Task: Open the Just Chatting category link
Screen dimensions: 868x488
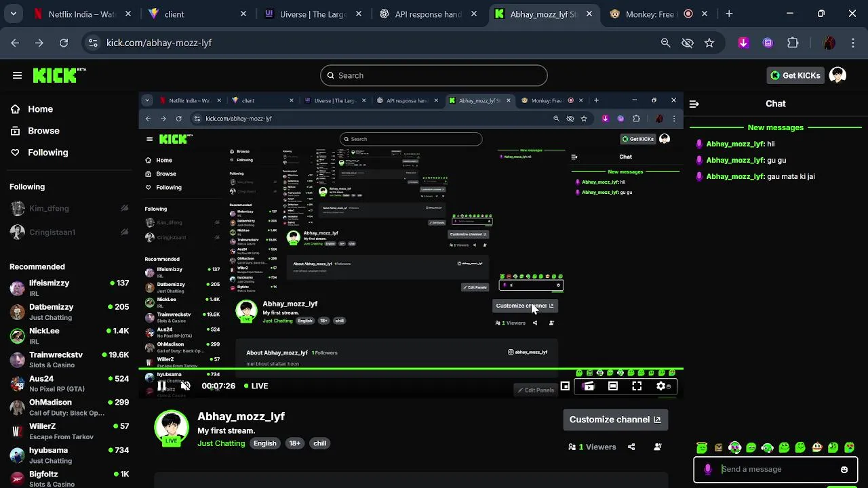Action: tap(221, 443)
